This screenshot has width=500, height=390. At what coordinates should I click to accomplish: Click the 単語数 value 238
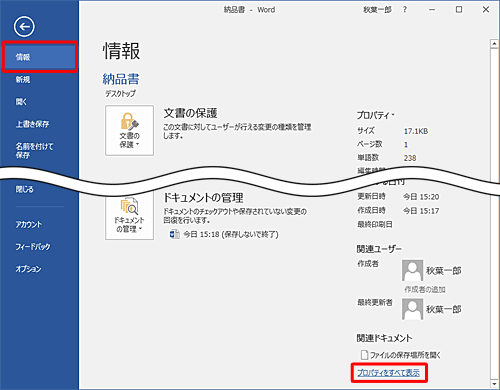[x=410, y=158]
